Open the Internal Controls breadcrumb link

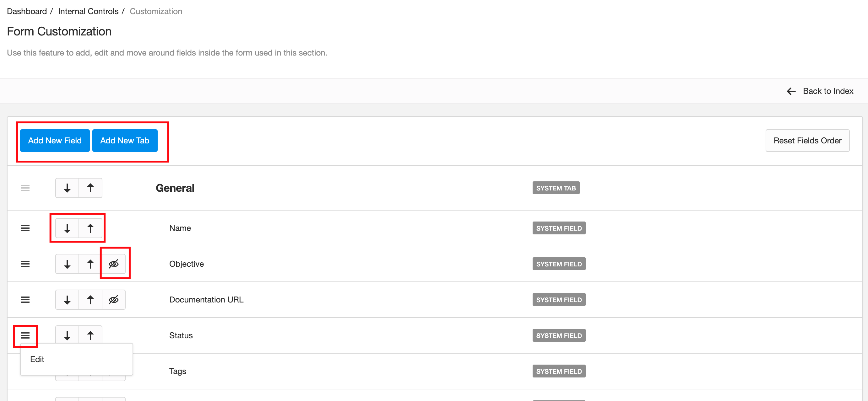pos(88,11)
